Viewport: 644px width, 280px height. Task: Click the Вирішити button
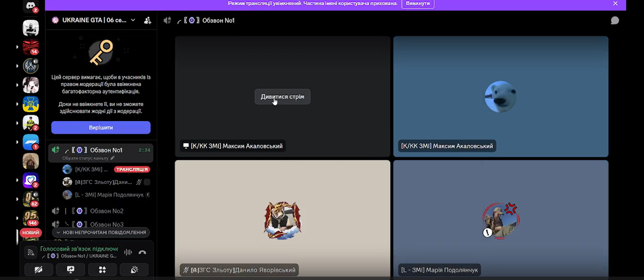(101, 128)
